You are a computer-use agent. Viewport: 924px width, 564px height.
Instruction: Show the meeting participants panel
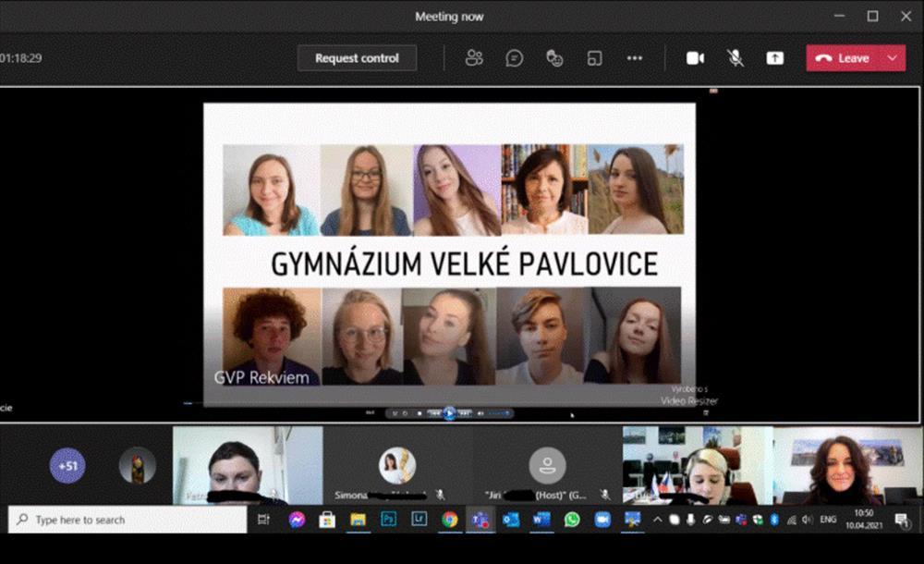click(x=474, y=58)
